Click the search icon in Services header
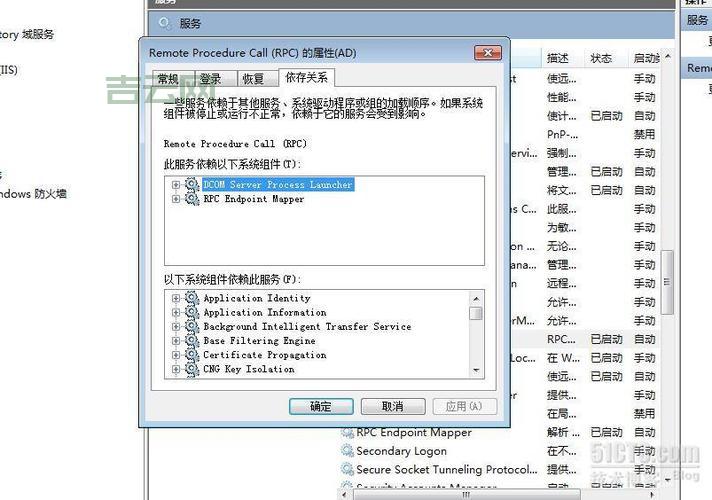The image size is (712, 500). tap(165, 23)
